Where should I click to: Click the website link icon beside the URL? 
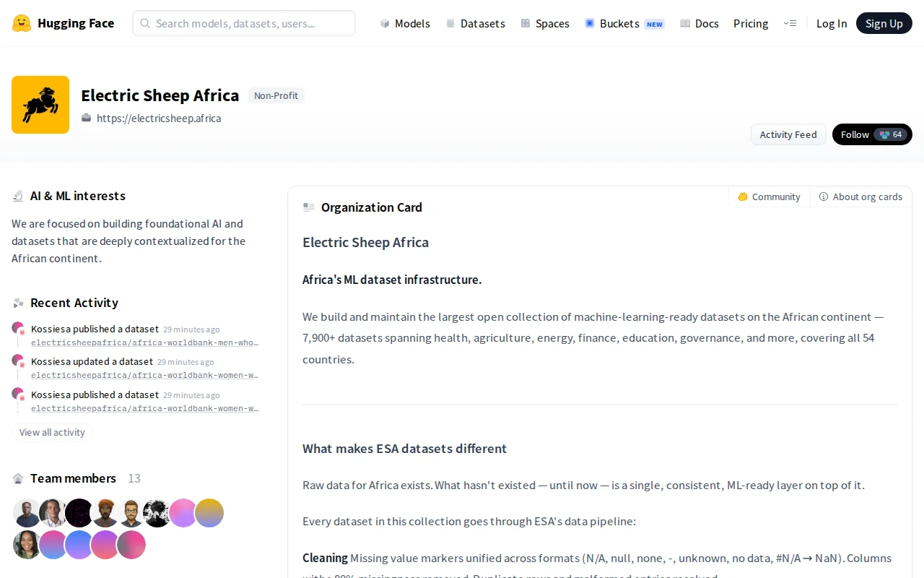[87, 118]
